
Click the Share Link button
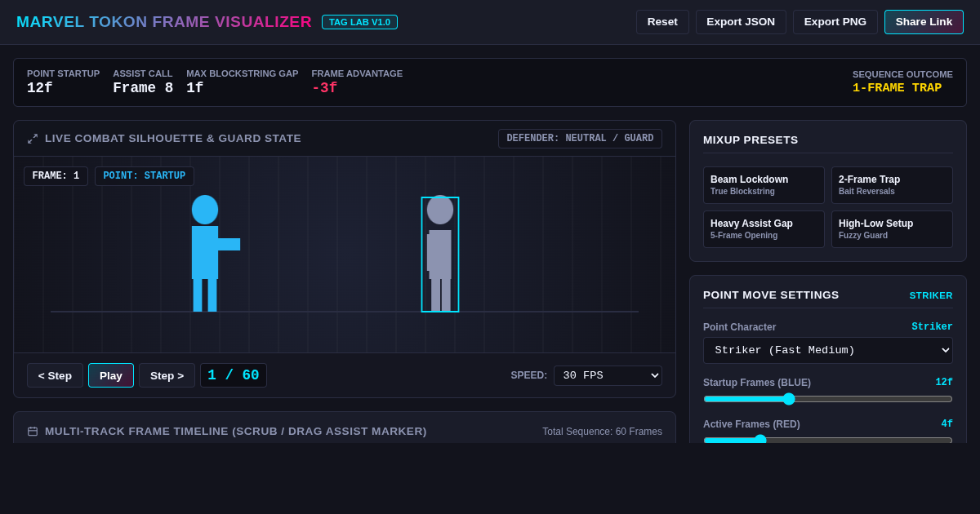(924, 22)
